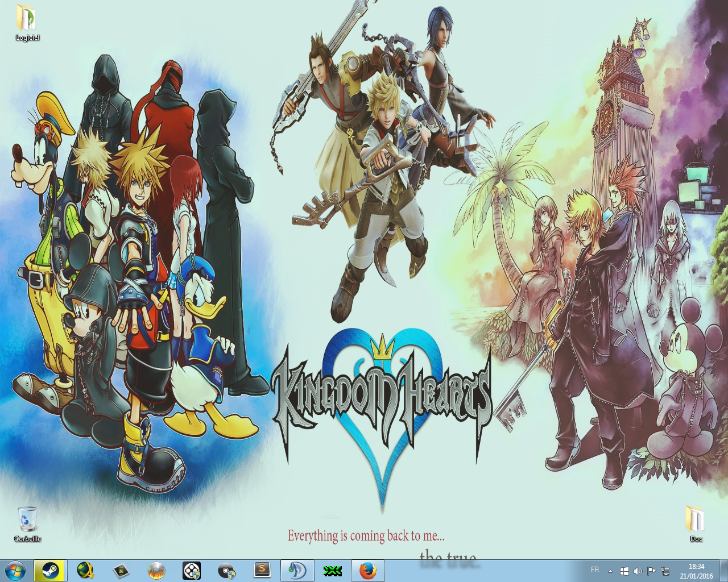The height and width of the screenshot is (582, 728).
Task: Launch Sublime Text from the taskbar
Action: [x=262, y=571]
